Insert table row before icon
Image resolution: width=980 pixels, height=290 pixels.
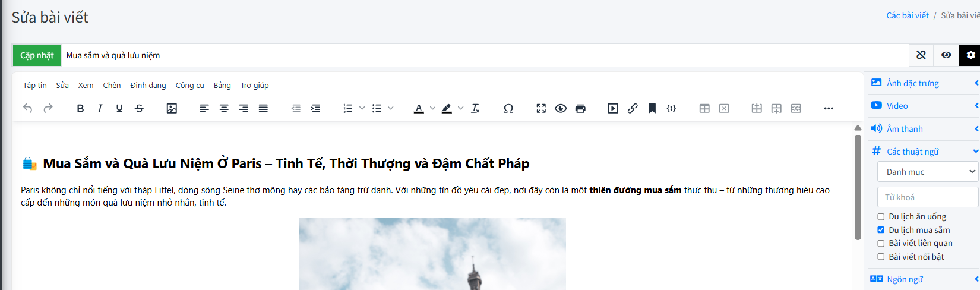(757, 108)
